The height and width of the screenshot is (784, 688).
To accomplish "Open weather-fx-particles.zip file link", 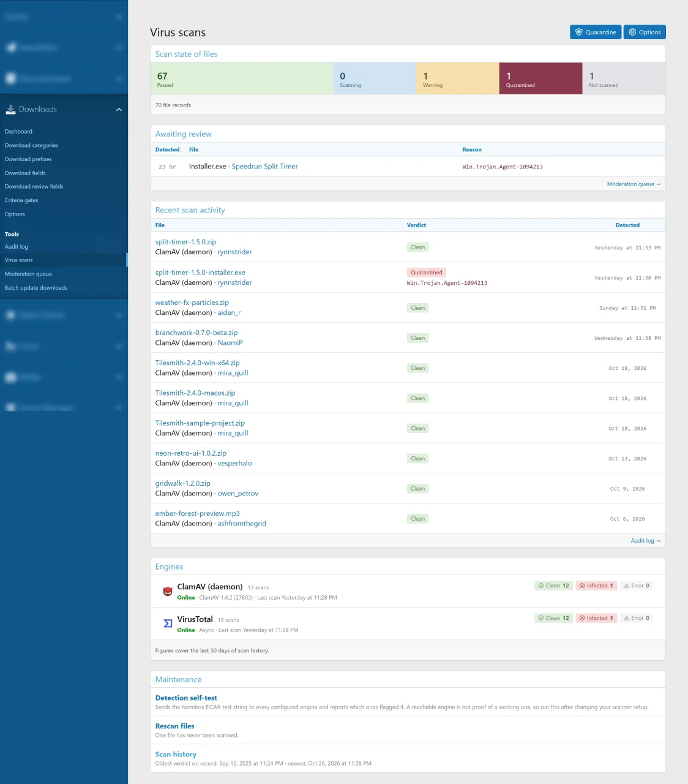I will [x=192, y=303].
